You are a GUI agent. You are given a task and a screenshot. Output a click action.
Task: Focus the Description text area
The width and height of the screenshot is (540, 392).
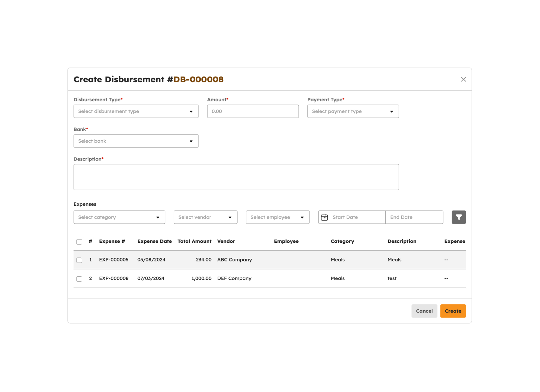click(x=236, y=177)
